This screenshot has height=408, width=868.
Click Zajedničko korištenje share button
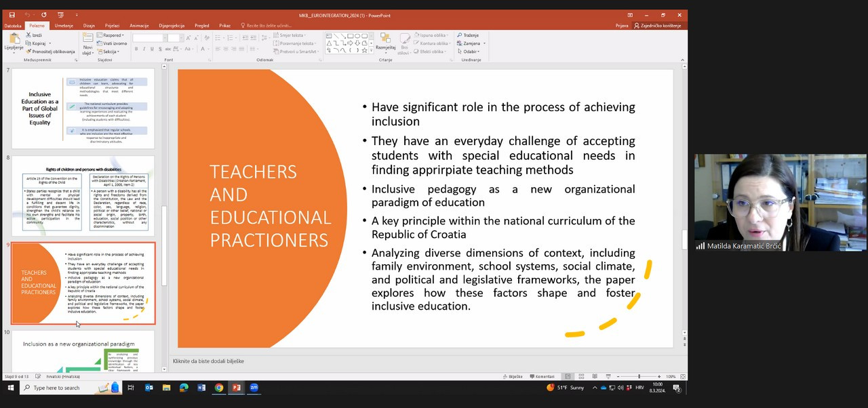click(x=657, y=26)
